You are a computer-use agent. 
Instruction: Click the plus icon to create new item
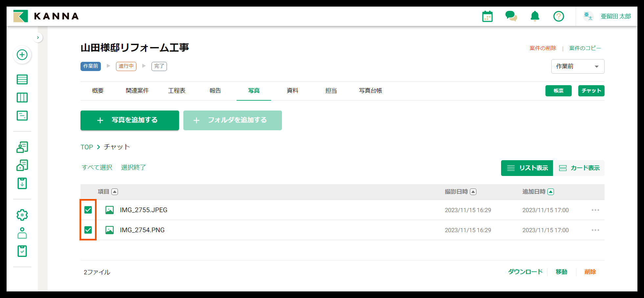tap(22, 55)
